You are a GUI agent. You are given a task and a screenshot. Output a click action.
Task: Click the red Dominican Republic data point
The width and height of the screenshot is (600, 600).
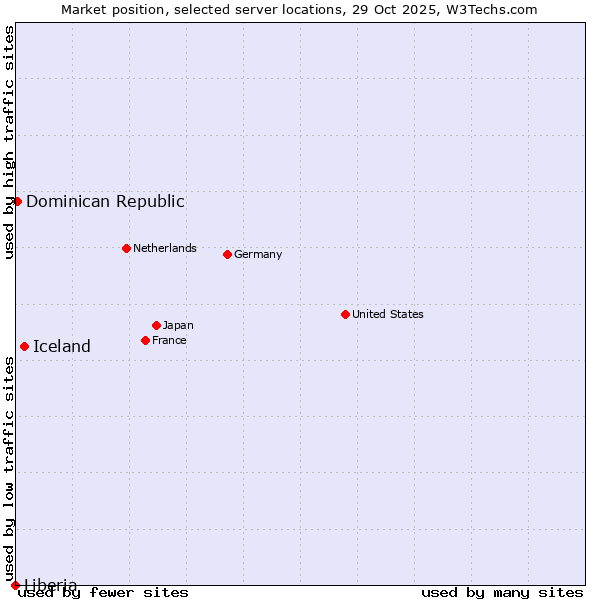click(17, 201)
